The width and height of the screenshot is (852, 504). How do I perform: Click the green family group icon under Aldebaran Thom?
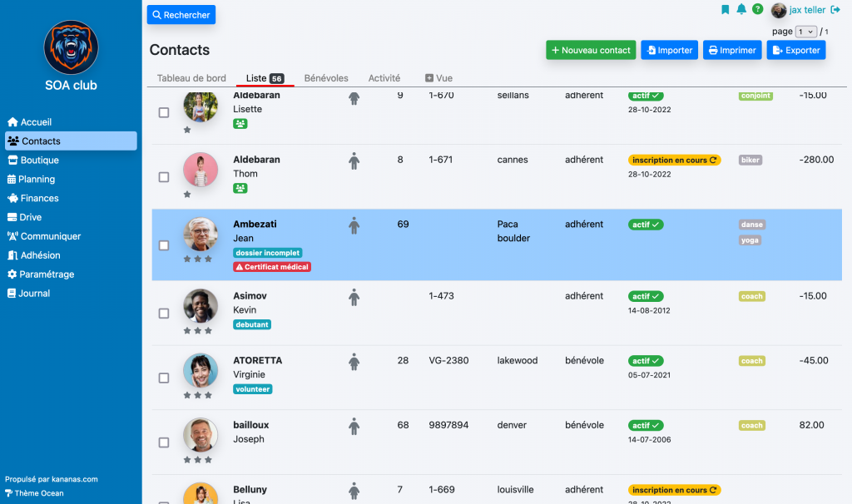pos(240,189)
